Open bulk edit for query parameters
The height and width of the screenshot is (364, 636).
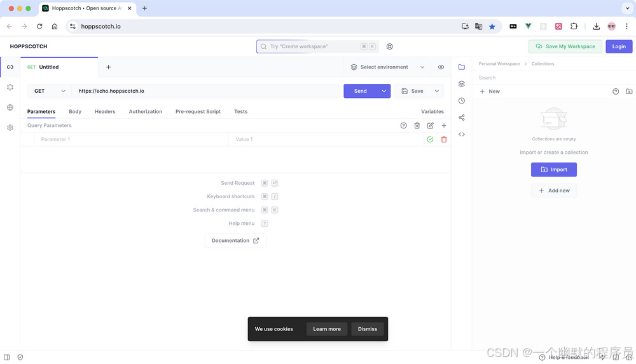coord(431,126)
